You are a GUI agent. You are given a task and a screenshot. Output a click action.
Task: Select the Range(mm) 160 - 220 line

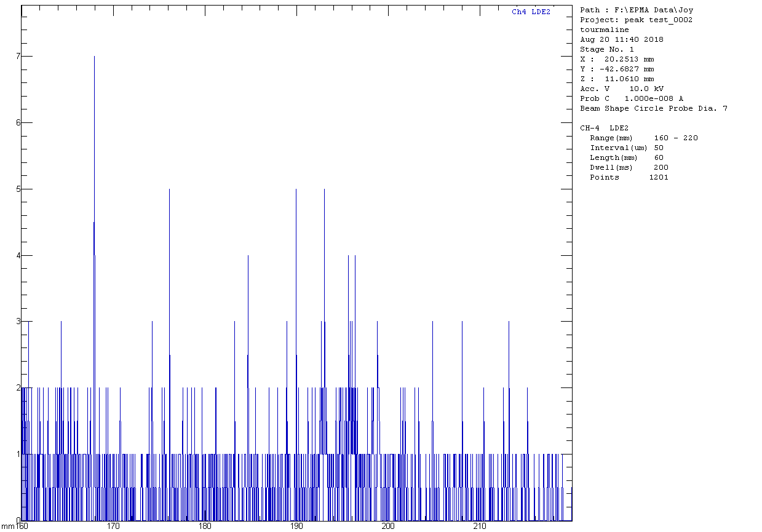click(x=644, y=138)
